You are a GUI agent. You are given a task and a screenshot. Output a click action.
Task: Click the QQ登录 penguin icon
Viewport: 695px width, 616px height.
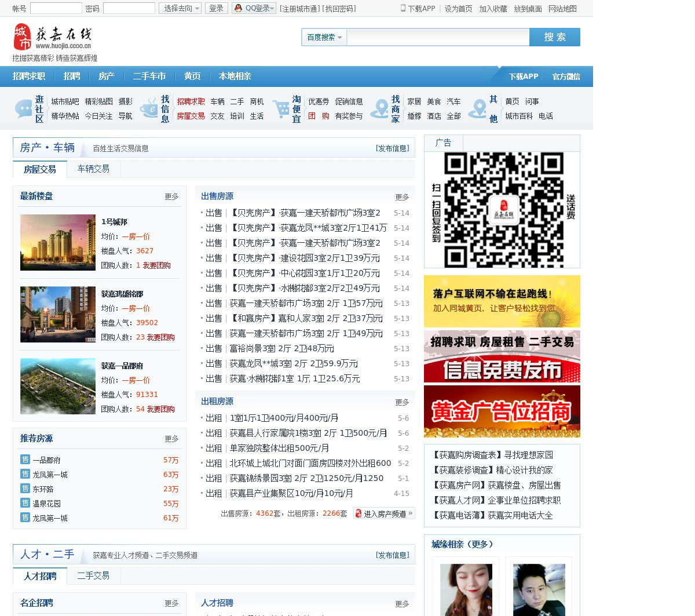click(238, 8)
